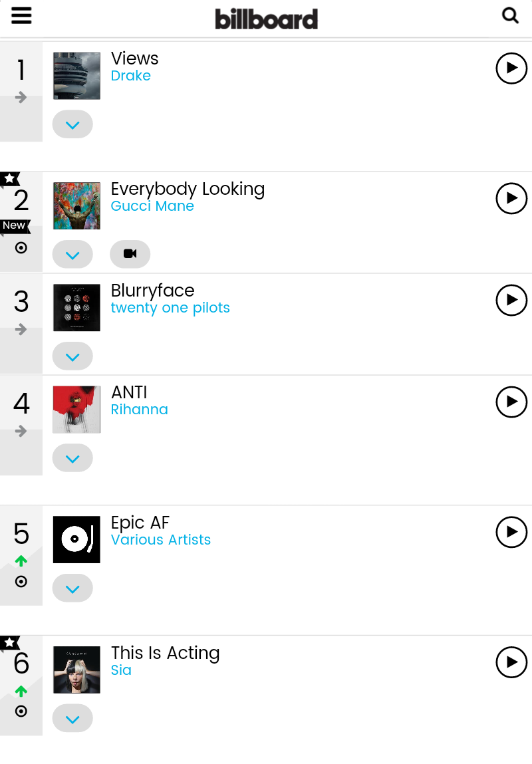The image size is (532, 764).
Task: Play This Is Acting by Sia
Action: (511, 662)
